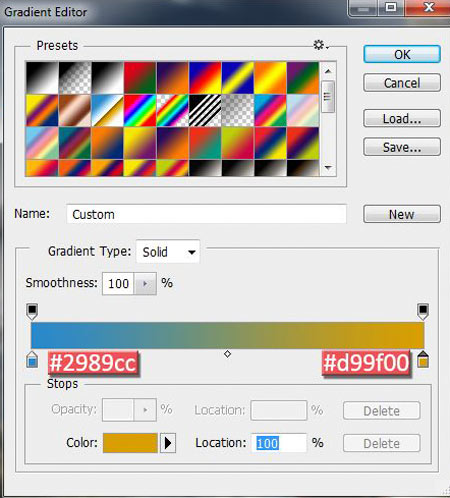Select the orange right color stop
This screenshot has width=450, height=498.
423,359
